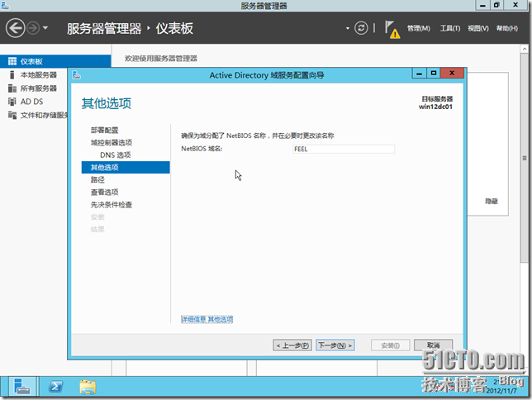532x400 pixels.
Task: Click the NetBIOS 域名 input field
Action: coord(344,149)
